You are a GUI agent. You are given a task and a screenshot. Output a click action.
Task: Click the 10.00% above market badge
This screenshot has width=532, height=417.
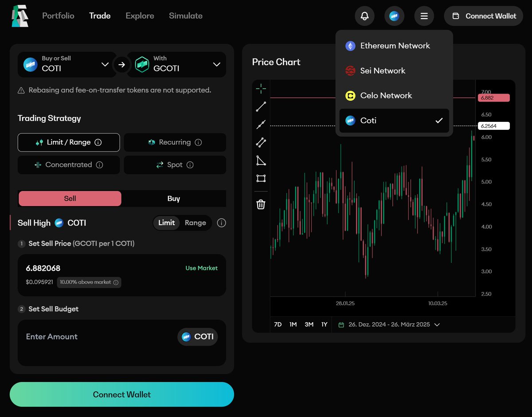click(89, 282)
